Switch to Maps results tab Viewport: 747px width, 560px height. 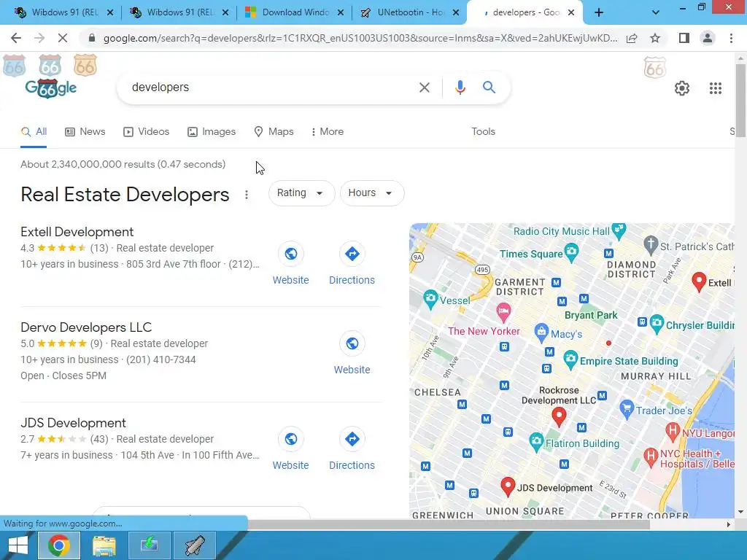(x=274, y=132)
